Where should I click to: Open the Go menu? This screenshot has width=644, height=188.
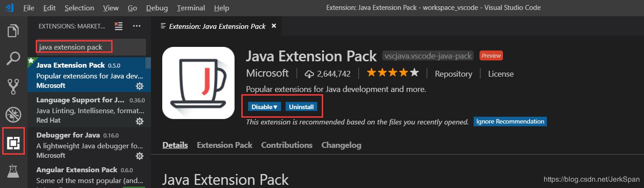pos(132,8)
